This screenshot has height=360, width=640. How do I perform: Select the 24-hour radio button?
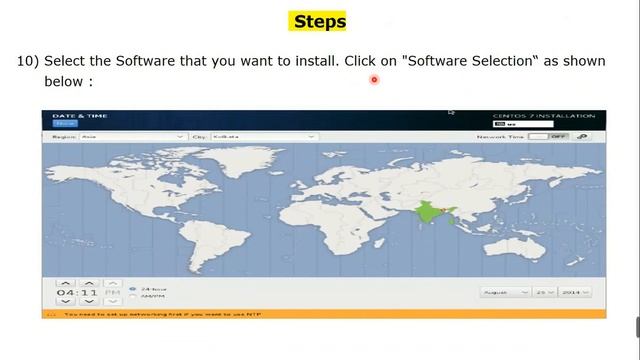pyautogui.click(x=133, y=289)
